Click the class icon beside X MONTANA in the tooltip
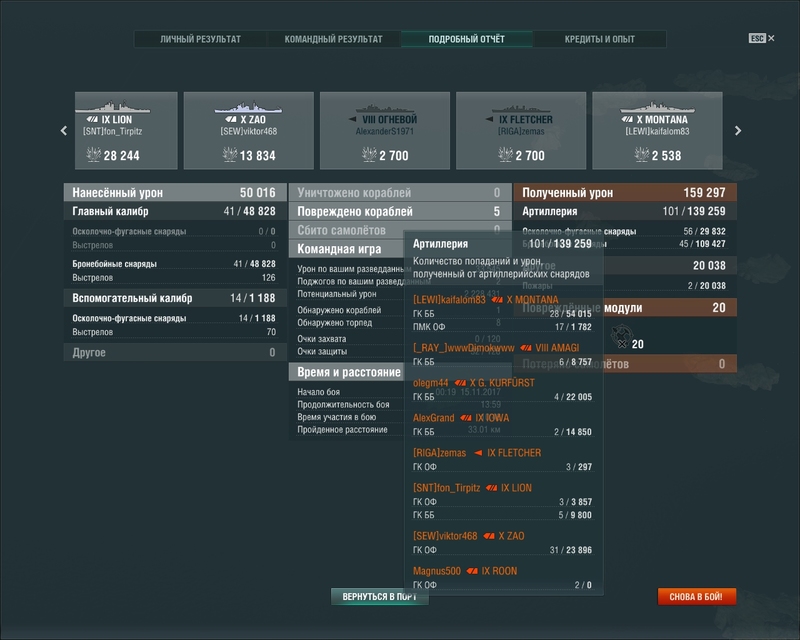This screenshot has height=640, width=800. pyautogui.click(x=497, y=300)
